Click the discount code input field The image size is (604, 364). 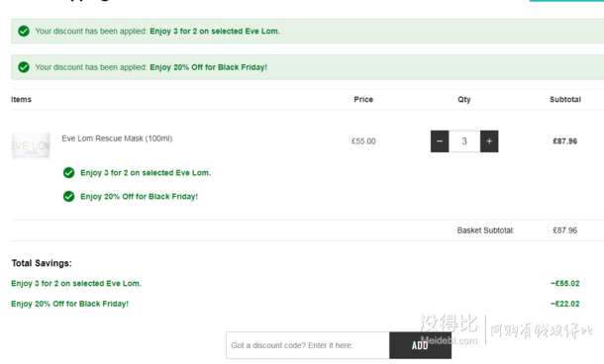[308, 345]
